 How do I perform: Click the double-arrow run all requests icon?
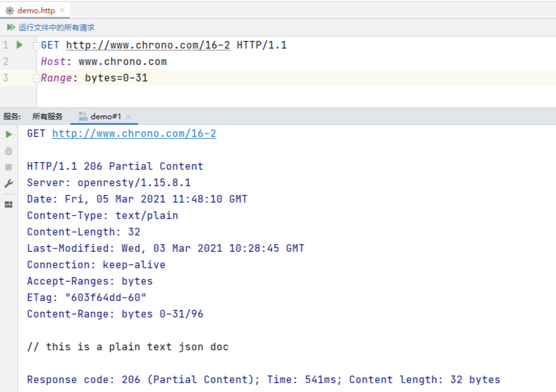click(11, 28)
